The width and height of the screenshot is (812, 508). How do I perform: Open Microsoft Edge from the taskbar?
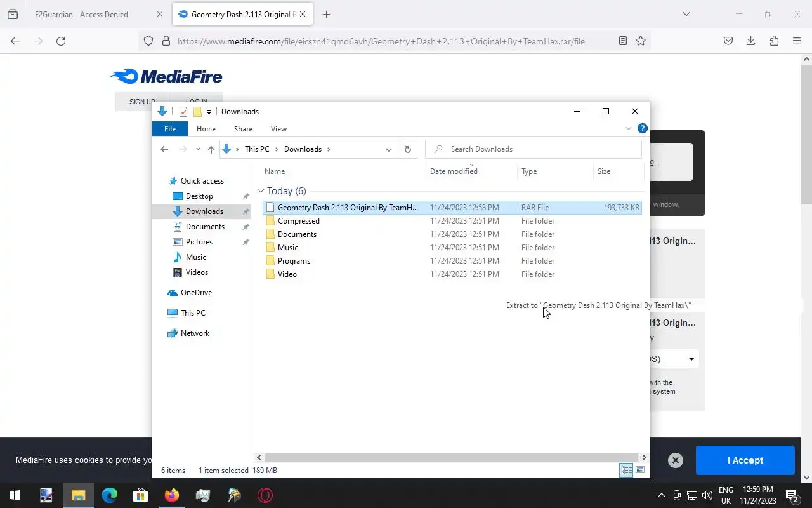(x=110, y=495)
